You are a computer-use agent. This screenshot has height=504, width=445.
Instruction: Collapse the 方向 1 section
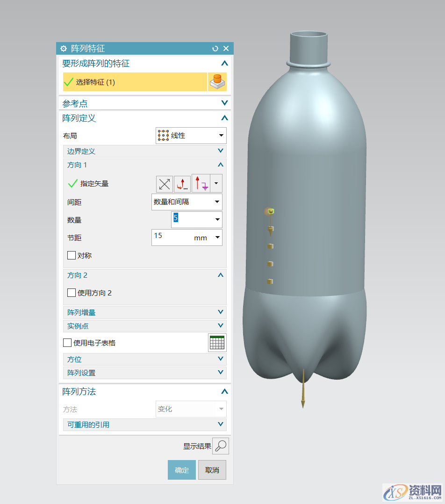220,165
